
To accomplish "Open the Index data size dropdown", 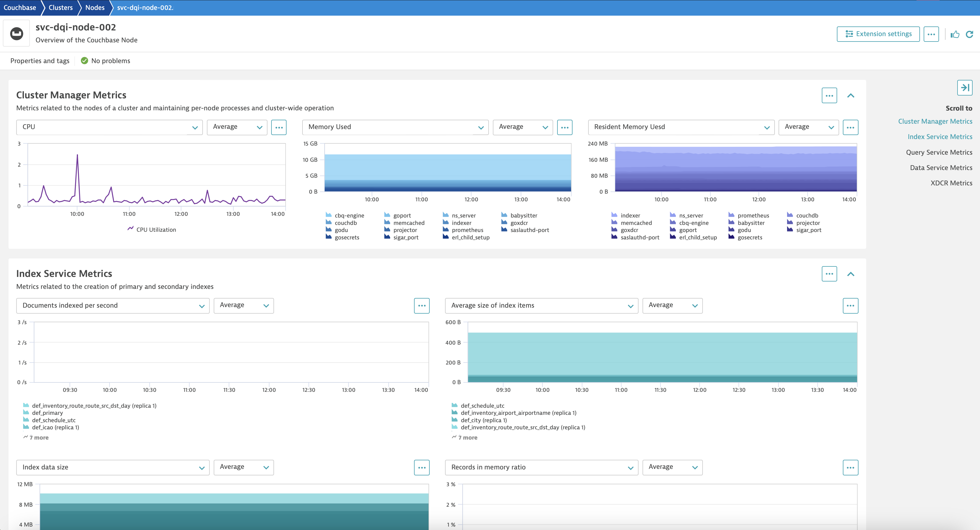I will tap(113, 468).
